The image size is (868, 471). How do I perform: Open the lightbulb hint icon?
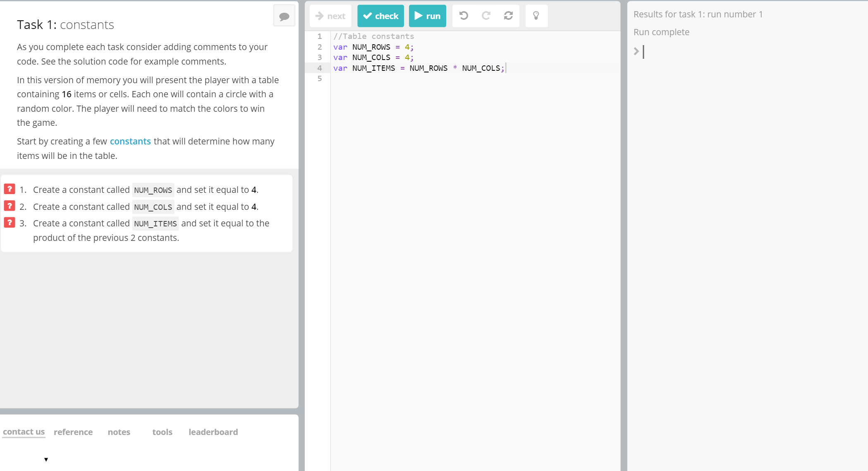point(536,16)
